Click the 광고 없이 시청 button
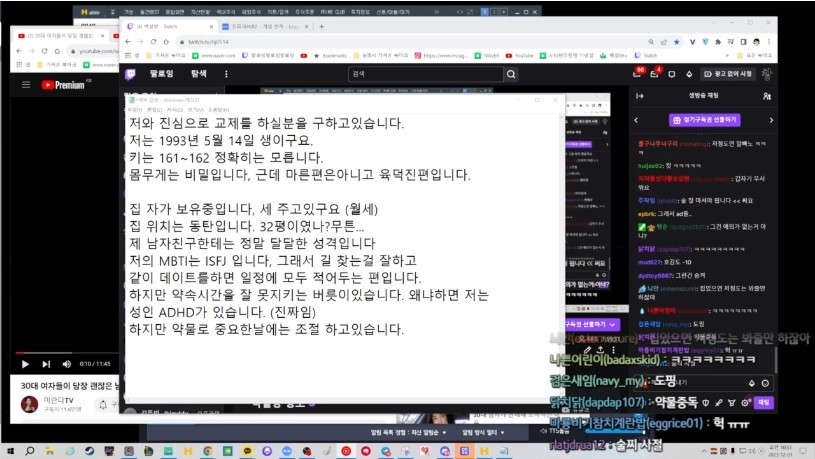The image size is (815, 459). point(725,74)
